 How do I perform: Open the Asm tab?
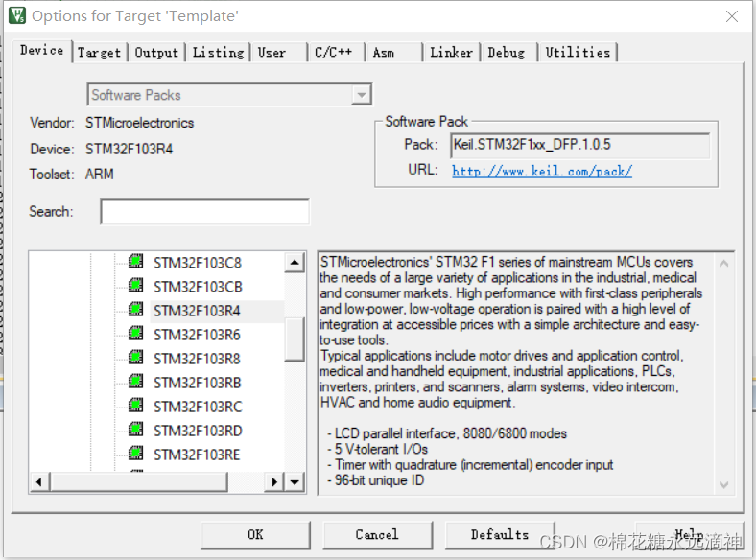click(394, 53)
